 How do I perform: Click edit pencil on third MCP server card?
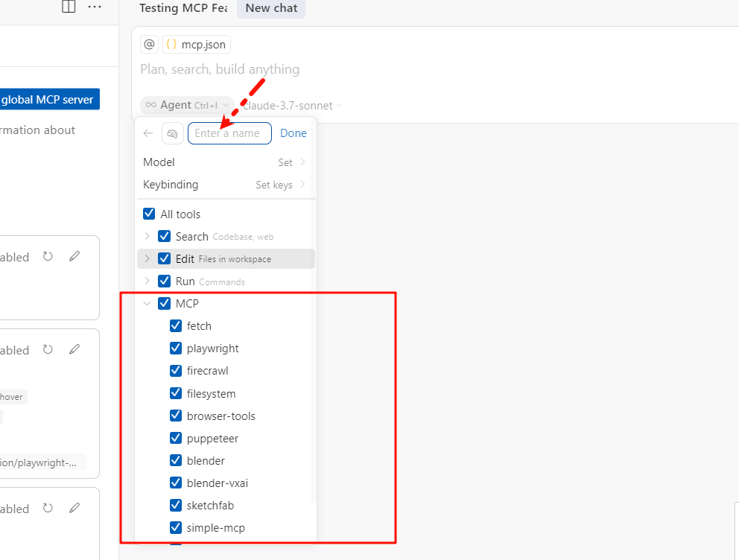[74, 508]
